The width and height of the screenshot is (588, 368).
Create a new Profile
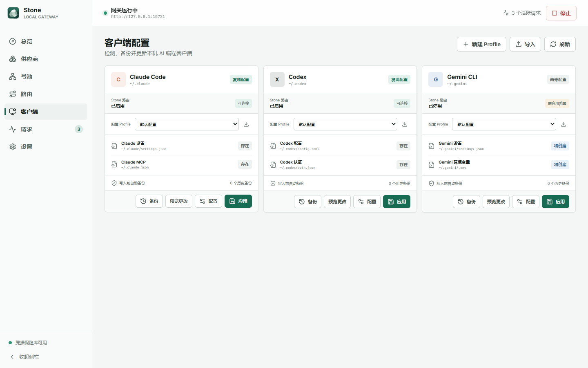pos(481,44)
